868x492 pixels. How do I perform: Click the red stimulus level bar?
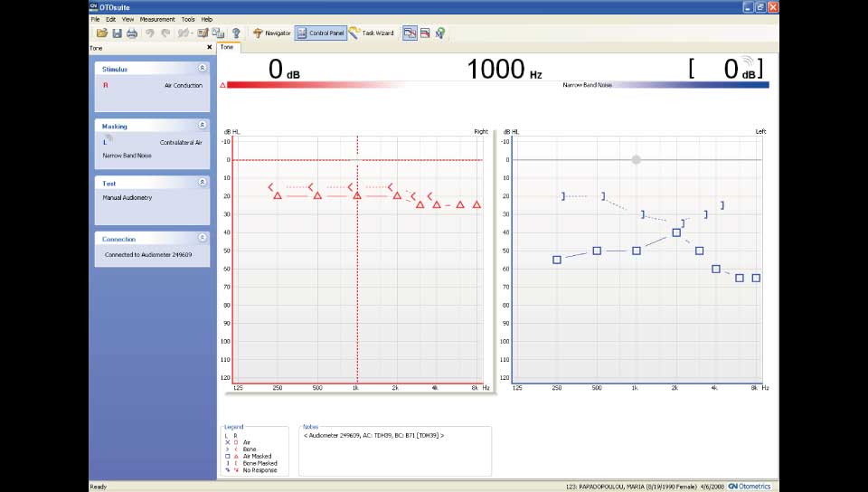(316, 85)
